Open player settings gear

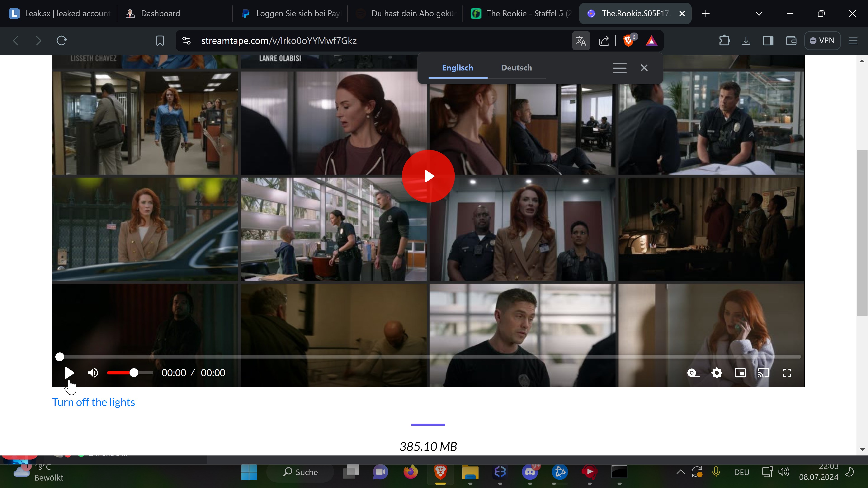(x=716, y=373)
